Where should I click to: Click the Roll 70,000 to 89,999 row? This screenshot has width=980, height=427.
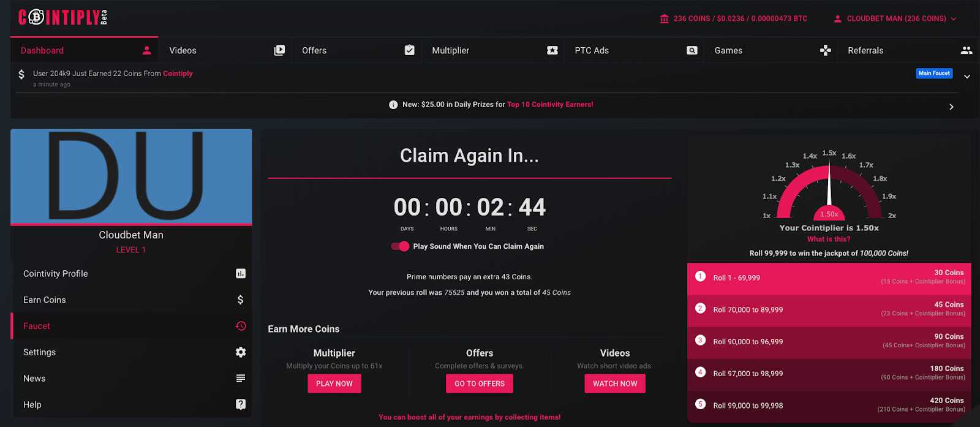(829, 311)
